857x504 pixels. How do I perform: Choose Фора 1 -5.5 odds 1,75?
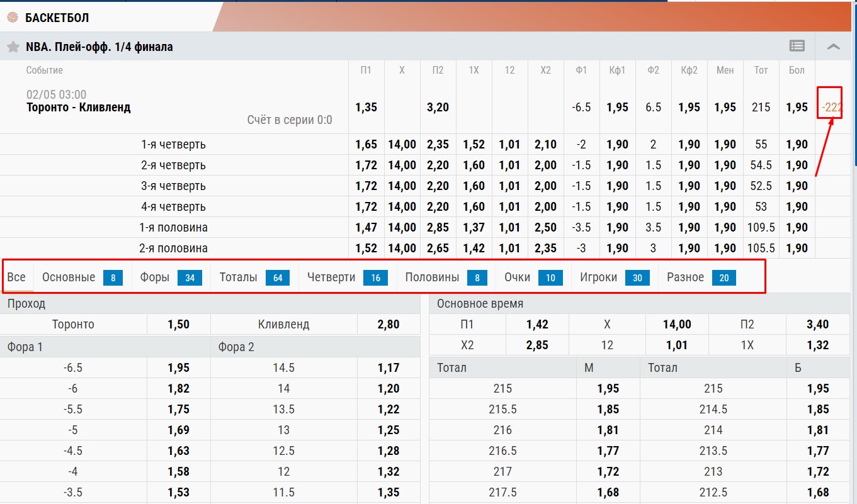(178, 409)
